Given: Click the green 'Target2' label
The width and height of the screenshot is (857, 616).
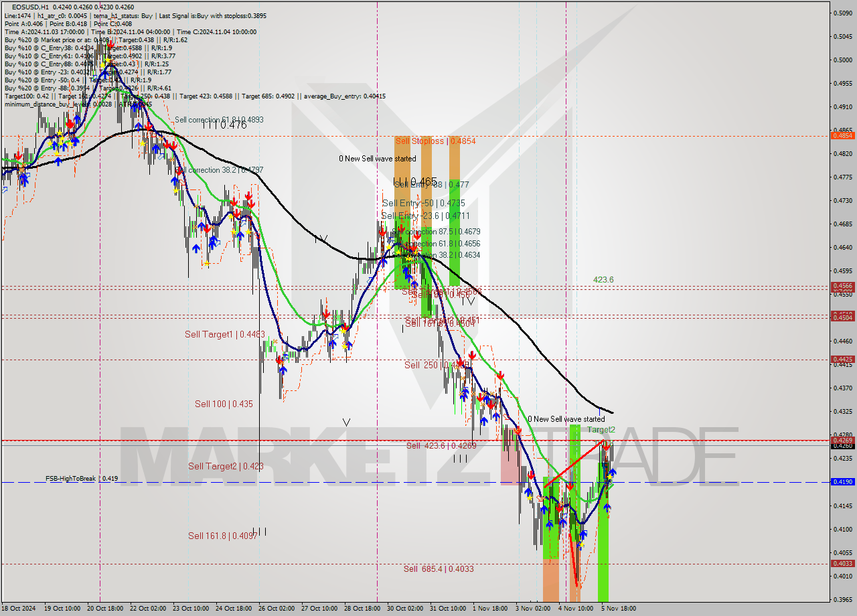Looking at the screenshot, I should 601,430.
